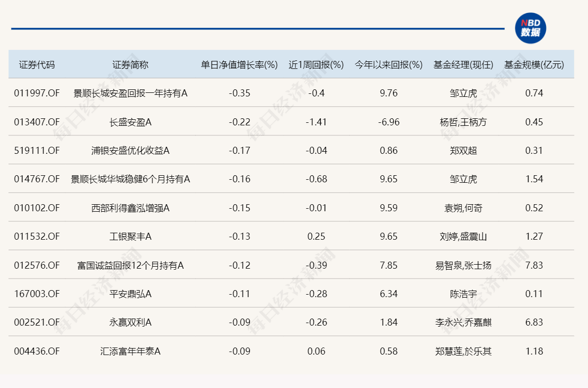Click daily growth value -0.11

pos(239,294)
